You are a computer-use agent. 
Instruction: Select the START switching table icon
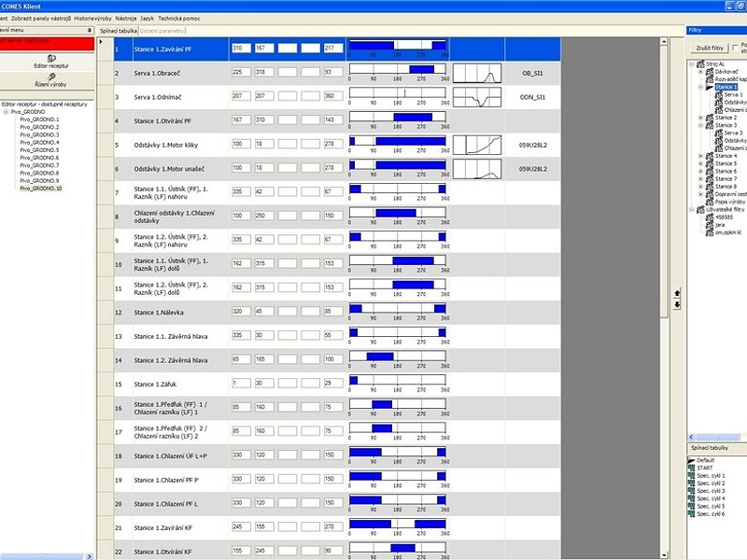(692, 468)
